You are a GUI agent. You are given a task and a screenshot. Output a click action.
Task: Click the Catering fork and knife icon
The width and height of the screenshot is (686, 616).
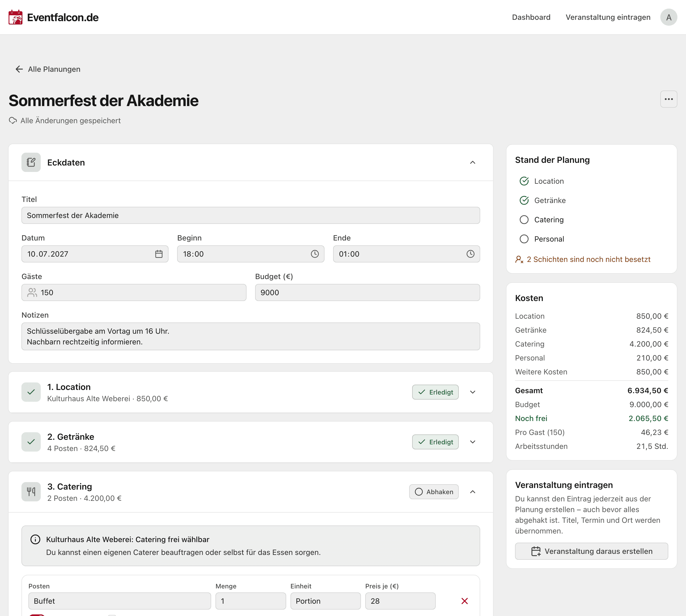coord(31,491)
